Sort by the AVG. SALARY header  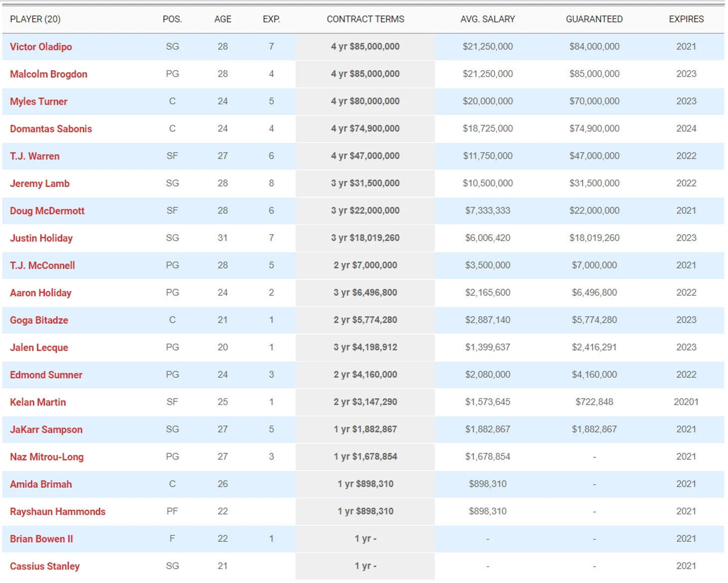488,19
